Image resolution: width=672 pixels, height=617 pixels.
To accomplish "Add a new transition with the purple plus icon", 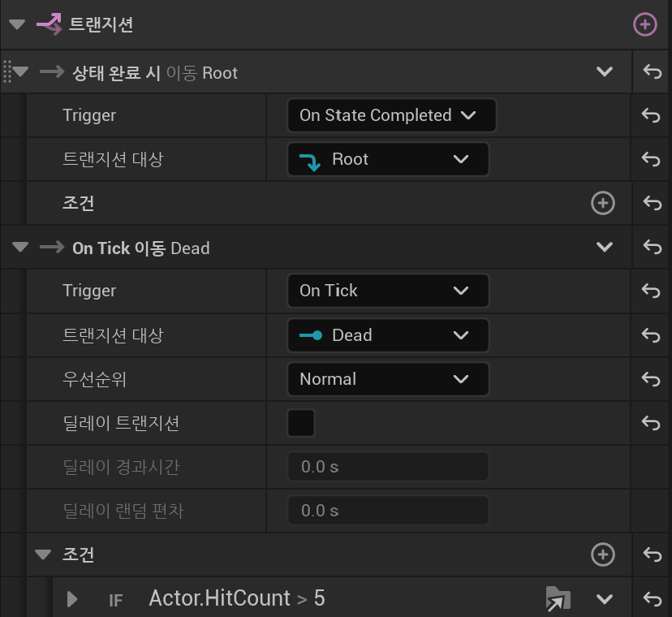I will (645, 24).
